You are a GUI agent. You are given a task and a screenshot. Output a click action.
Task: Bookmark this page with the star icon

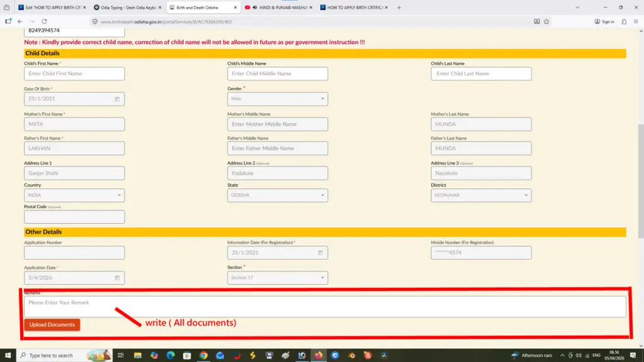547,21
